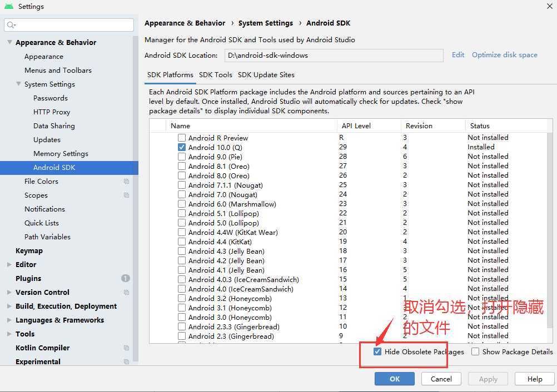The height and width of the screenshot is (392, 557).
Task: Open Menus and Toolbars settings
Action: 58,71
